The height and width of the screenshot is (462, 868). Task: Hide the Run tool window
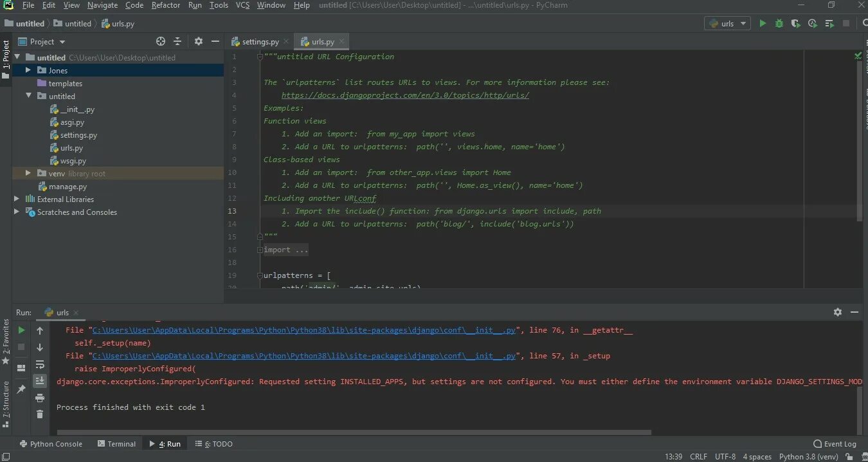854,312
